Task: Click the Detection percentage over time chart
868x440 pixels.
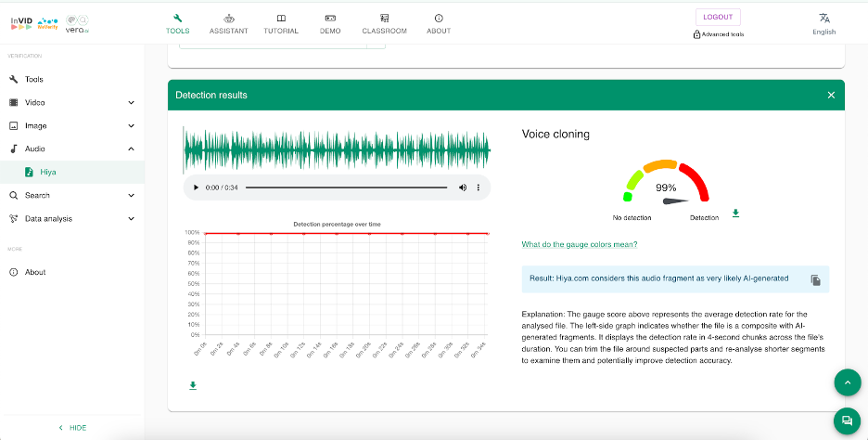Action: click(x=338, y=291)
